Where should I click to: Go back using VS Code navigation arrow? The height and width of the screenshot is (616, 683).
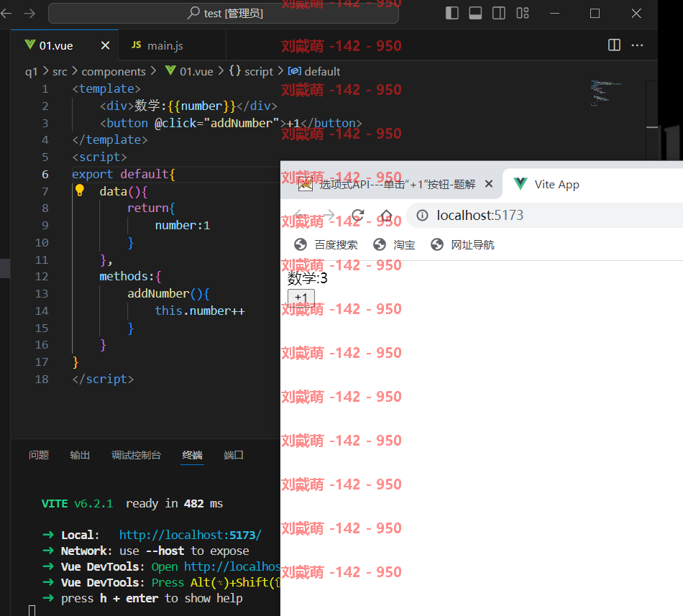[x=6, y=14]
